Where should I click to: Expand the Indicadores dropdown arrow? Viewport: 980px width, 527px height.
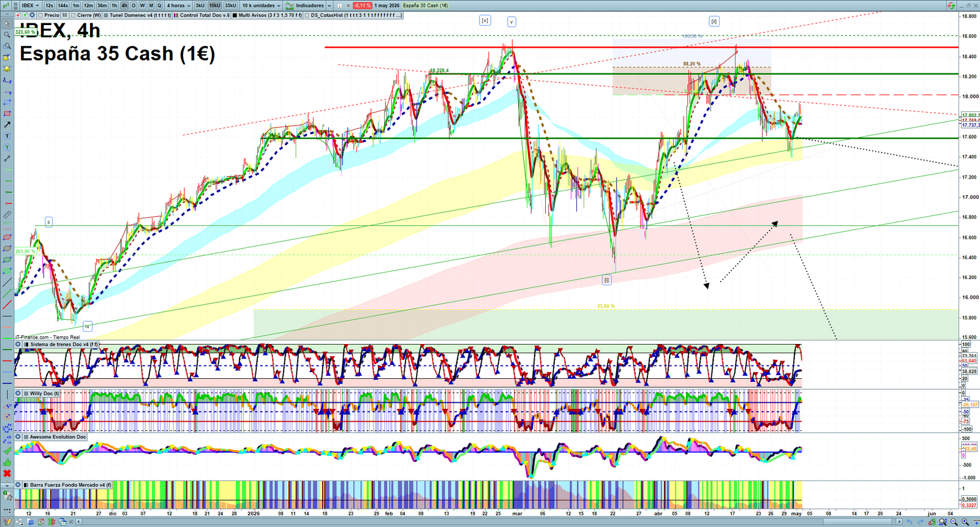click(x=329, y=6)
